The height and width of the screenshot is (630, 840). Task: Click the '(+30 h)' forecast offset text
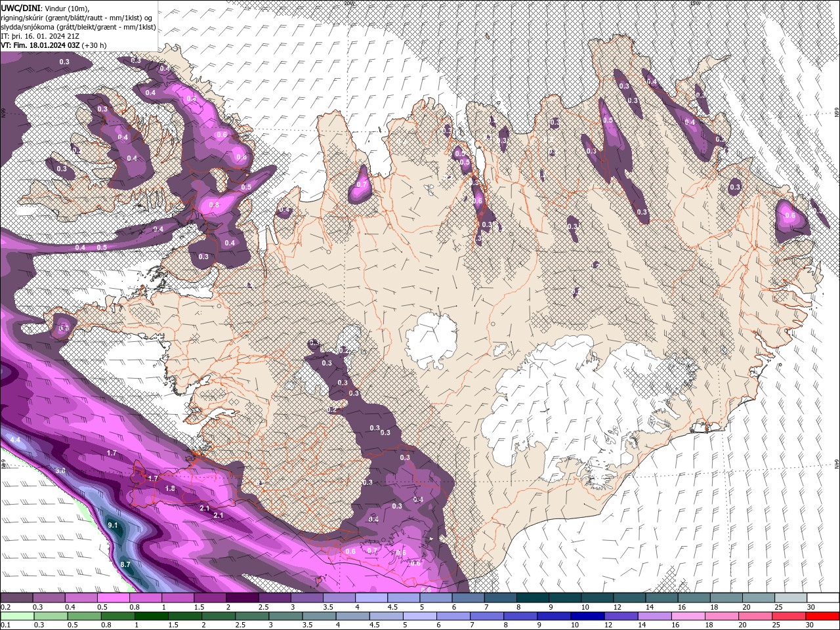pos(94,45)
